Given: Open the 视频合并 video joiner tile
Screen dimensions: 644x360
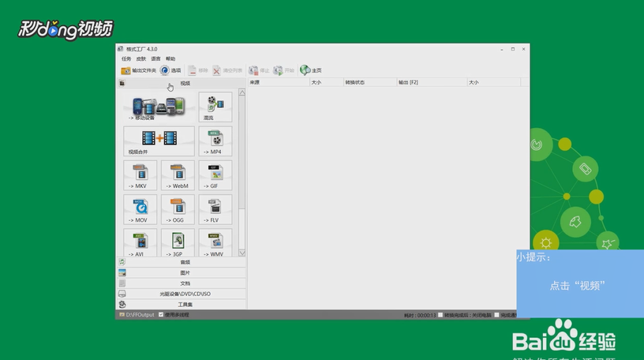Looking at the screenshot, I should (x=159, y=141).
